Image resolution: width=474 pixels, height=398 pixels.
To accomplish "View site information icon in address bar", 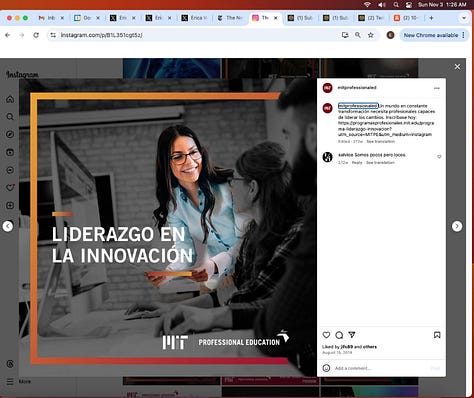I will (53, 35).
